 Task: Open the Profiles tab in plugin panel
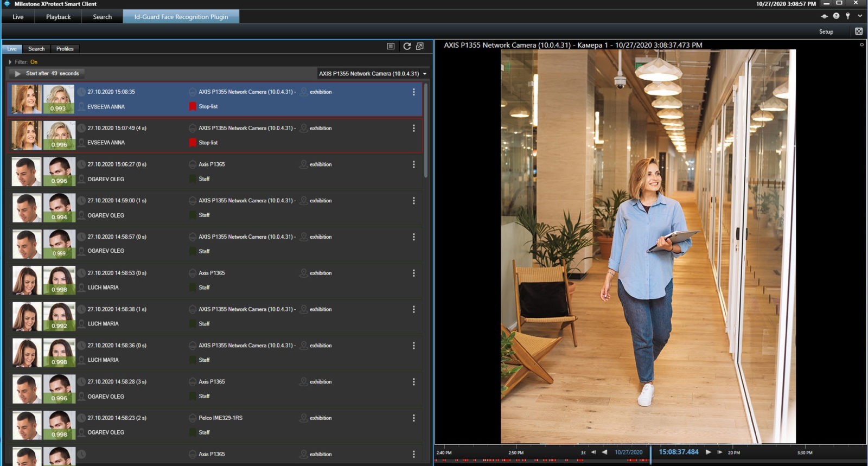point(65,49)
